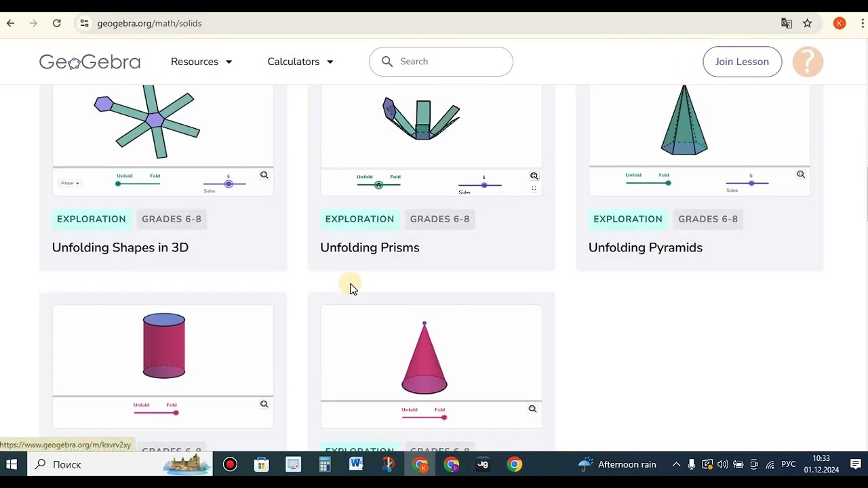Expand the Resources menu
Viewport: 868px width, 488px height.
[201, 62]
